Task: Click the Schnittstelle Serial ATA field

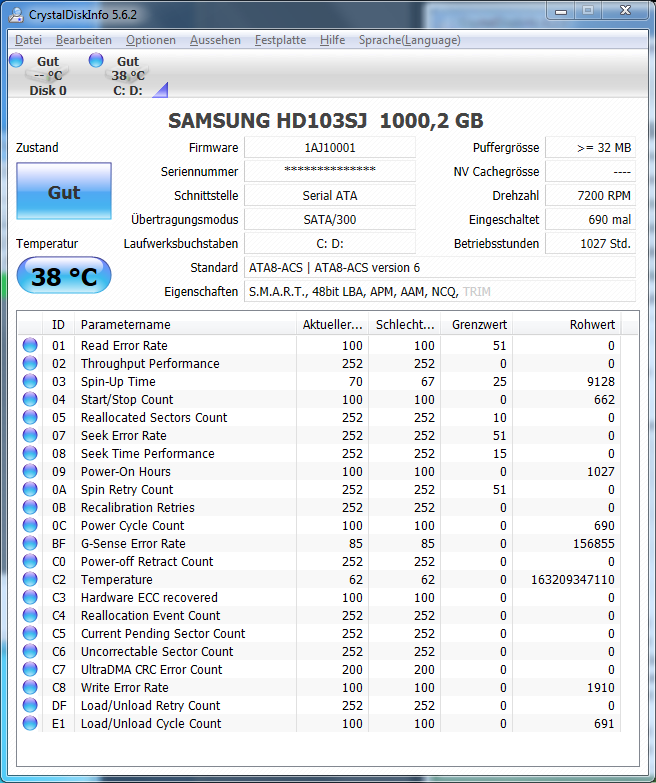Action: [330, 195]
